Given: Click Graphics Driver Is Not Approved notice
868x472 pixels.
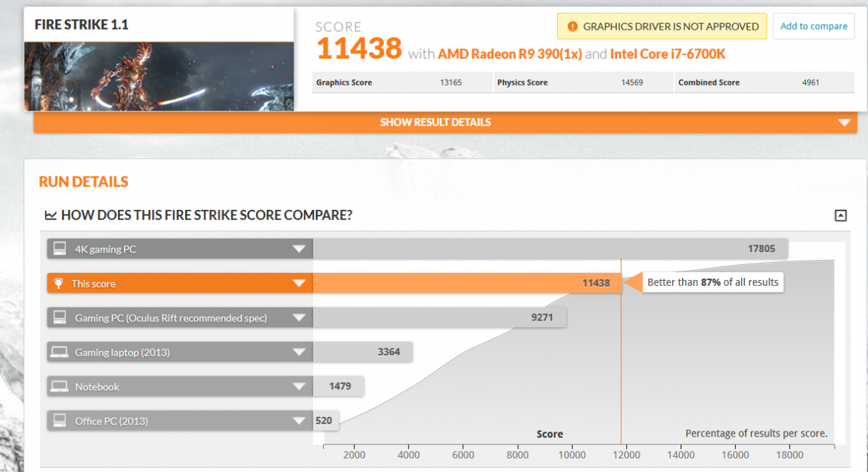Looking at the screenshot, I should coord(662,27).
